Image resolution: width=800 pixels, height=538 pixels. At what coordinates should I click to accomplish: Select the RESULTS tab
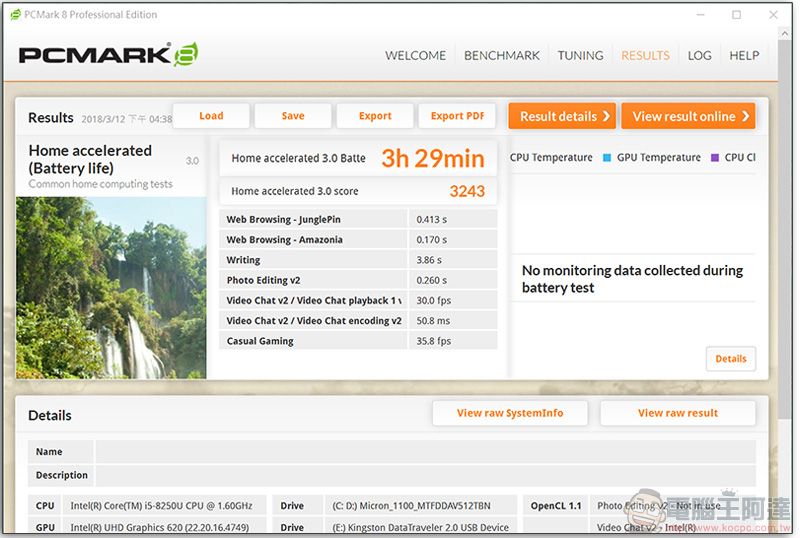point(645,56)
